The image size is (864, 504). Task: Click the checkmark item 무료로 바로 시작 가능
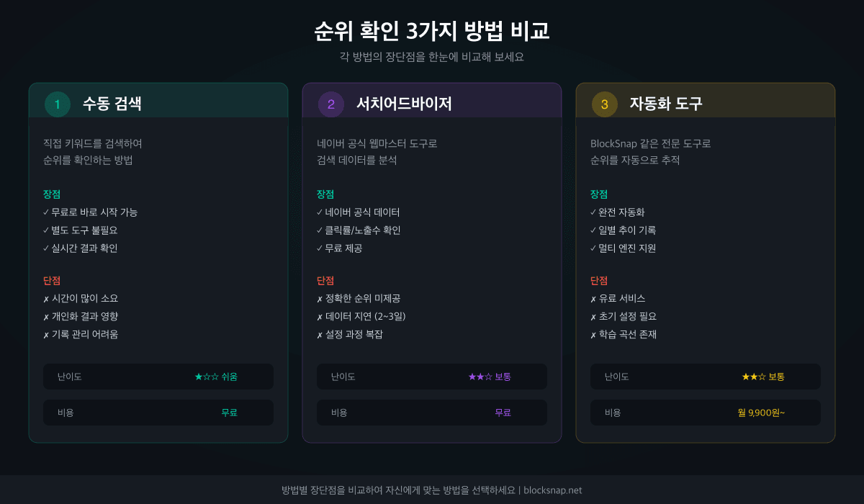[x=90, y=212]
